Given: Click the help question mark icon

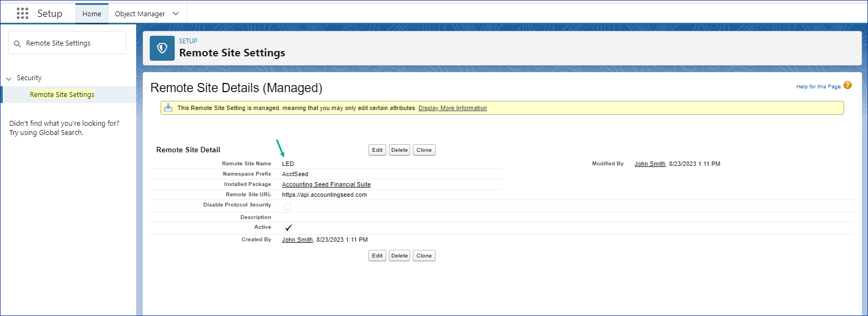Looking at the screenshot, I should point(847,86).
